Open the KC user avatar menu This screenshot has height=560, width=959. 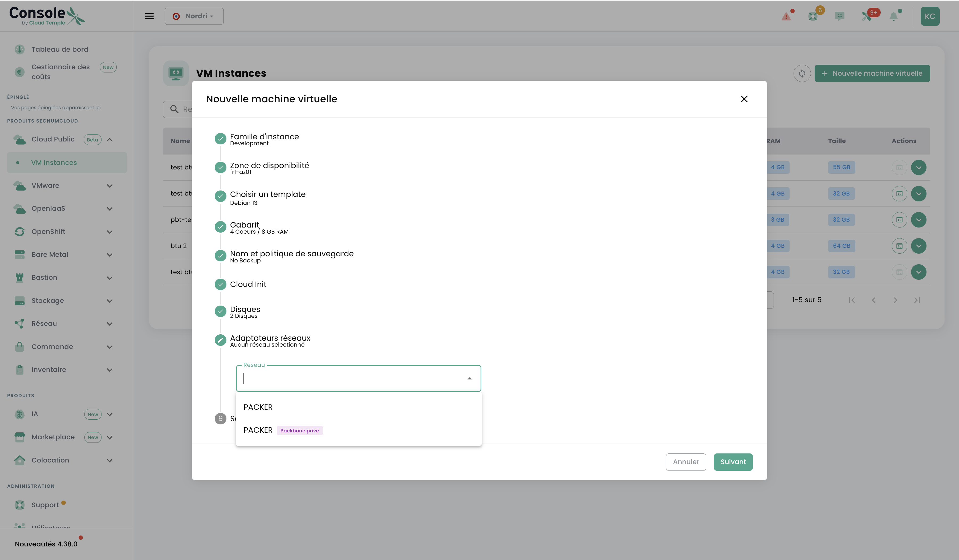pos(930,16)
